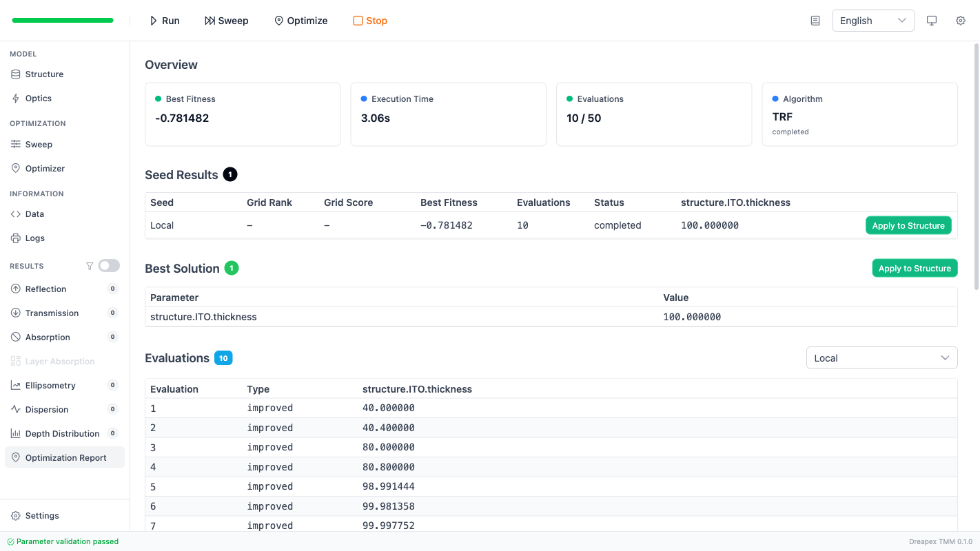
Task: Open the English language dropdown
Action: click(872, 21)
